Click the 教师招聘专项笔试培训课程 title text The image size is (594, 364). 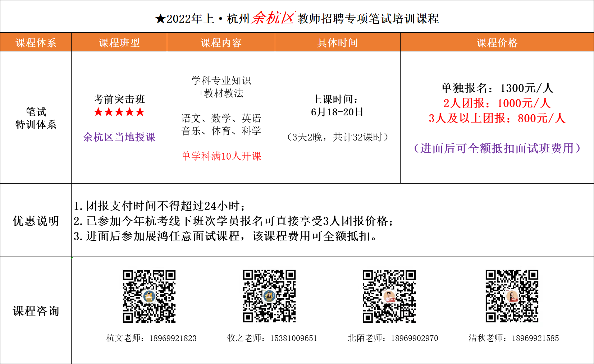(x=369, y=19)
